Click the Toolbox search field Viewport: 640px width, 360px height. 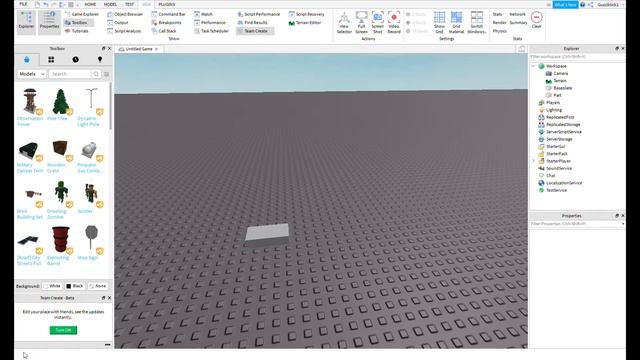(x=70, y=74)
